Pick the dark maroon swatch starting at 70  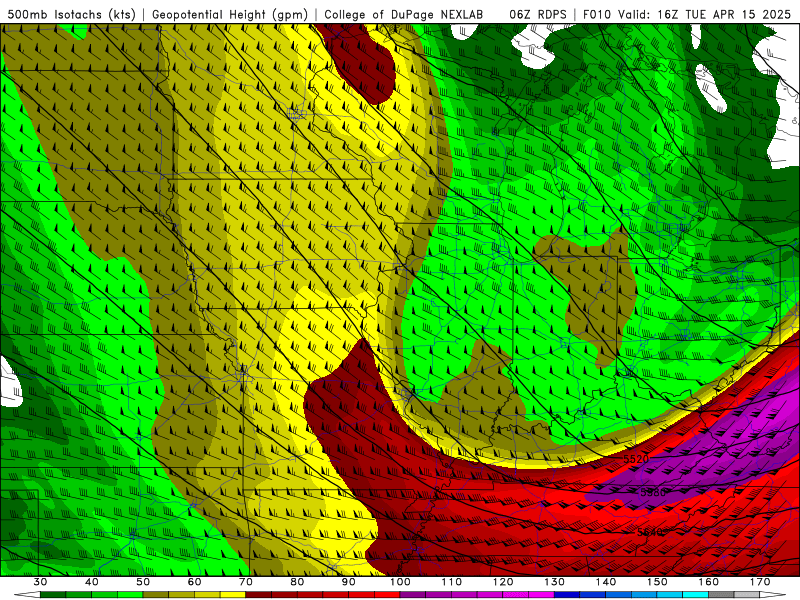pos(259,595)
